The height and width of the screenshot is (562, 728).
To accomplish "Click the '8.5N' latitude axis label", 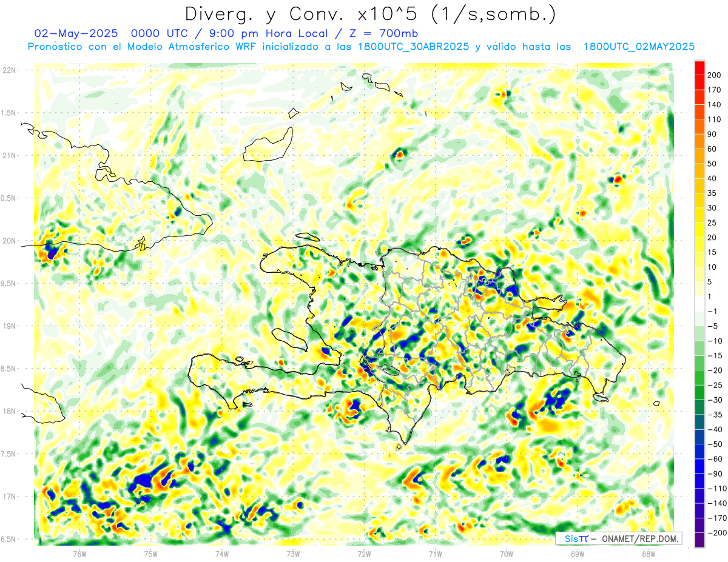I will (x=9, y=369).
